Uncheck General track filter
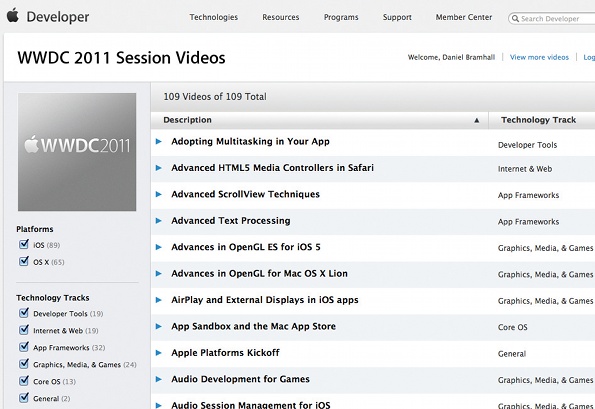The width and height of the screenshot is (595, 409). pos(24,398)
